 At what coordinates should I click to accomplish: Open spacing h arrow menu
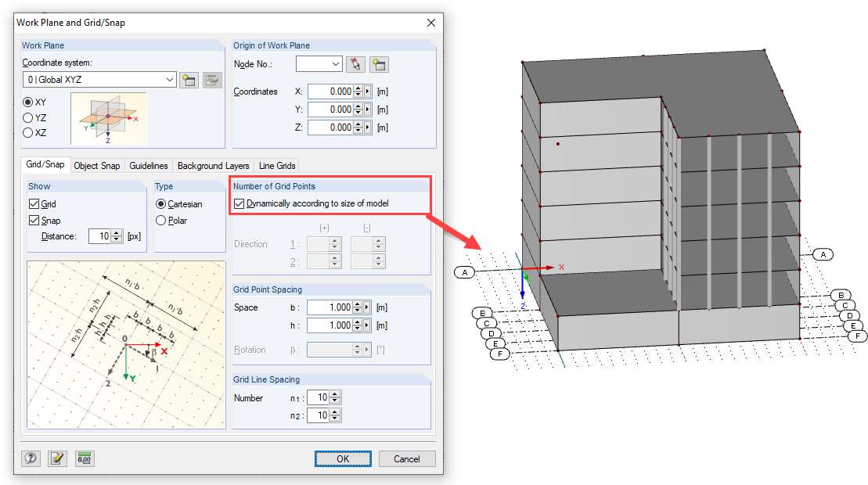click(x=367, y=325)
